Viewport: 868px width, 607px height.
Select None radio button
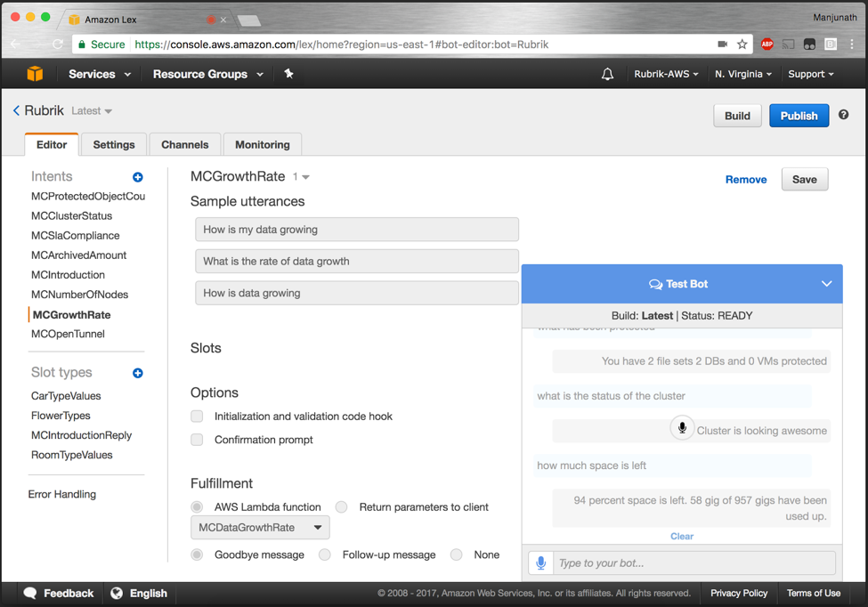point(456,554)
